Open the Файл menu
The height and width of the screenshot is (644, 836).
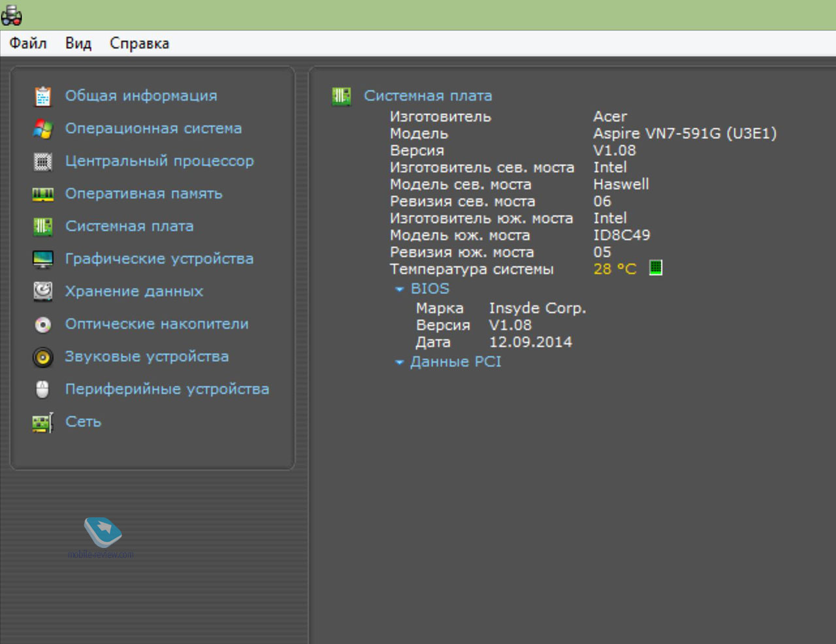28,44
